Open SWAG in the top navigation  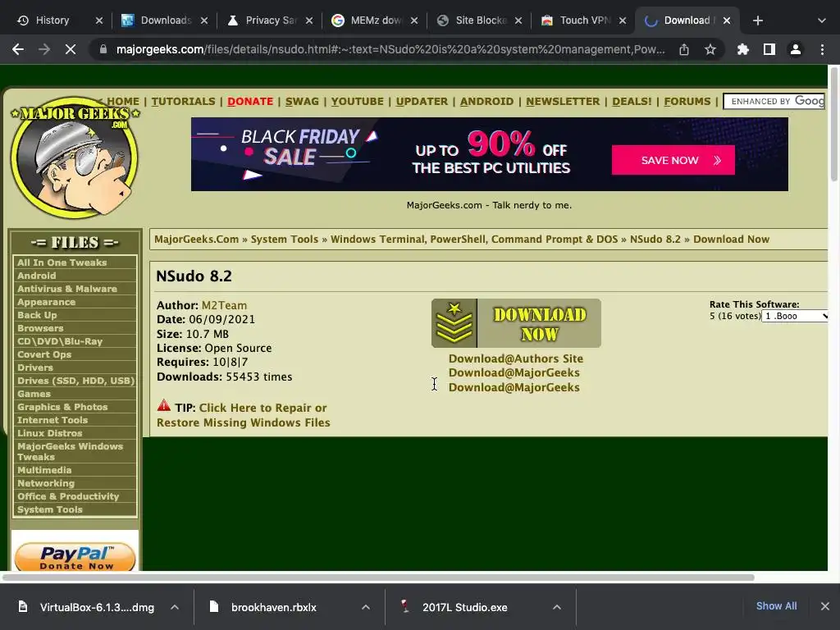tap(302, 101)
